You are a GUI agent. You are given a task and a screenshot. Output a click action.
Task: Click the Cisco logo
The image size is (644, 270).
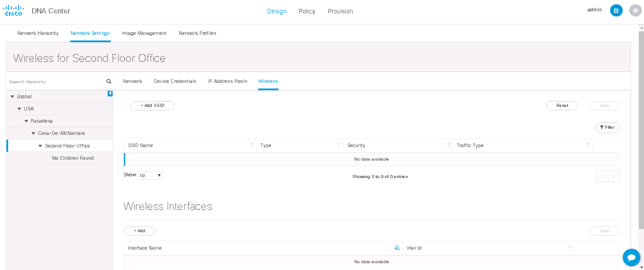coord(14,11)
